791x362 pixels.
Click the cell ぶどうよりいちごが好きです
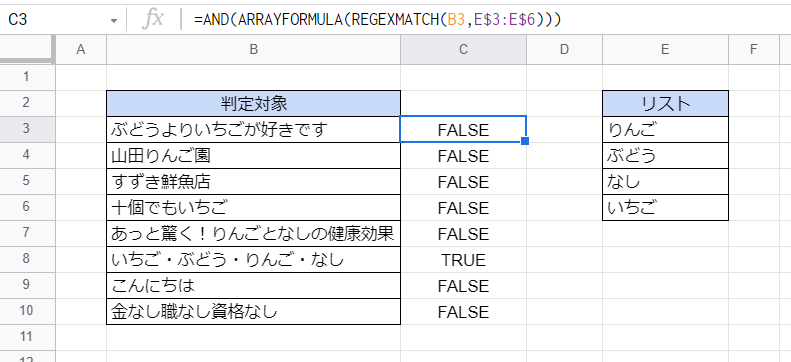pyautogui.click(x=254, y=130)
